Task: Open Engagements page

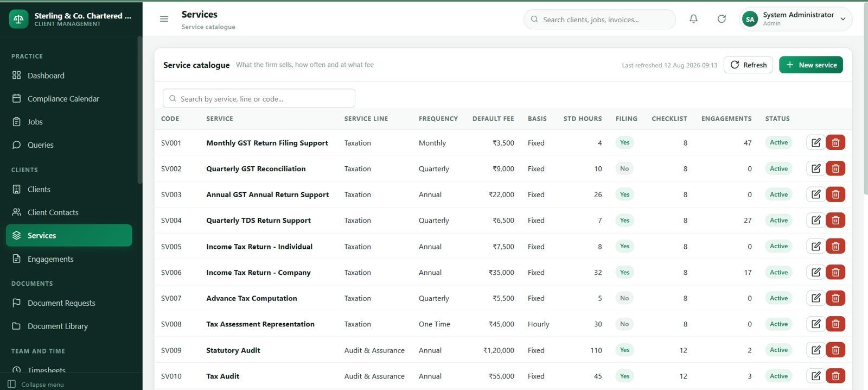Action: (69, 259)
